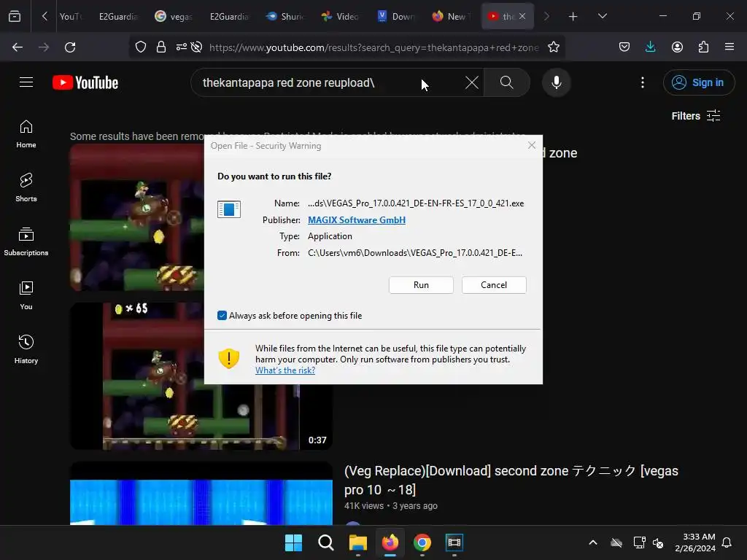This screenshot has height=560, width=747.
Task: Open Chrome from the taskbar
Action: pos(422,542)
